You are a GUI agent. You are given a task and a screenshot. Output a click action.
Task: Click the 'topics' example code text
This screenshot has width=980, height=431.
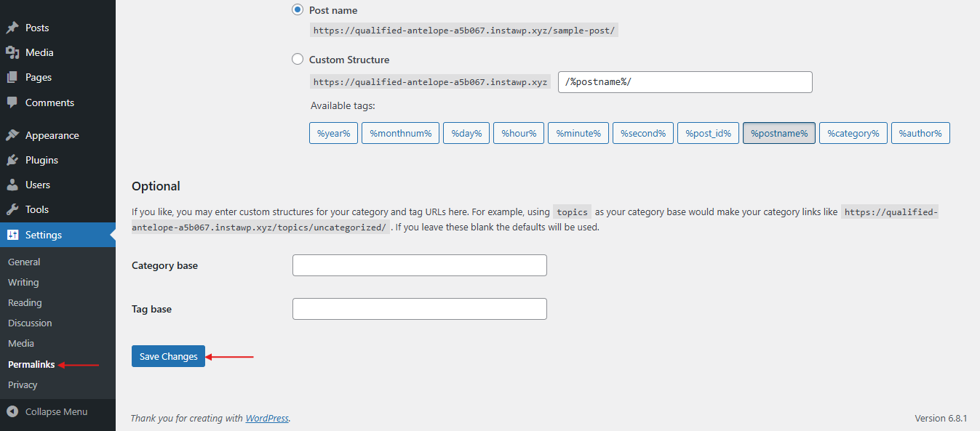[x=572, y=212]
